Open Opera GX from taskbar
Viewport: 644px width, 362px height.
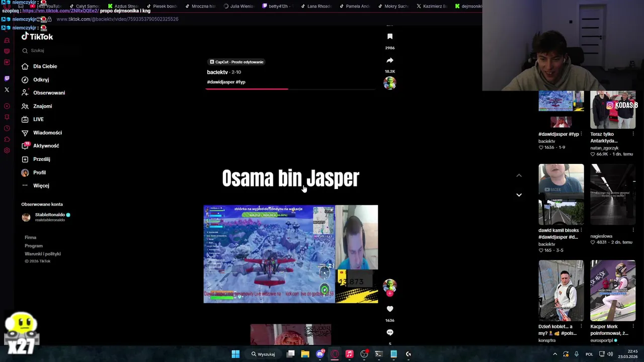coord(335,354)
